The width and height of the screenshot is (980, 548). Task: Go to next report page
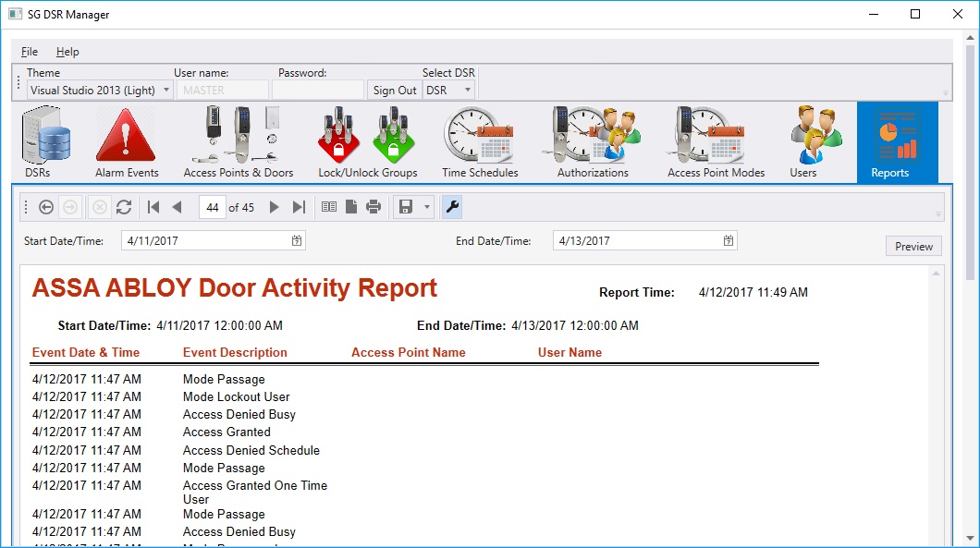point(274,207)
